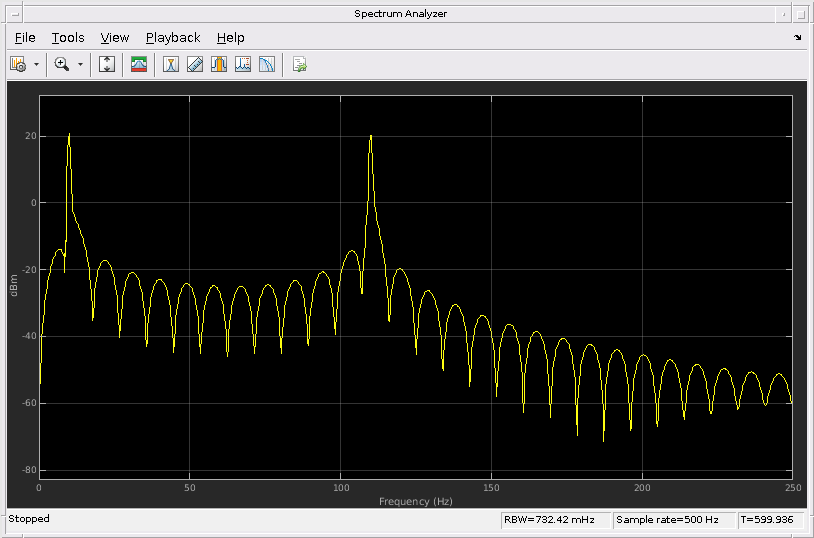Show channel measurements with orange band
Screen dimensions: 814x538
[219, 64]
